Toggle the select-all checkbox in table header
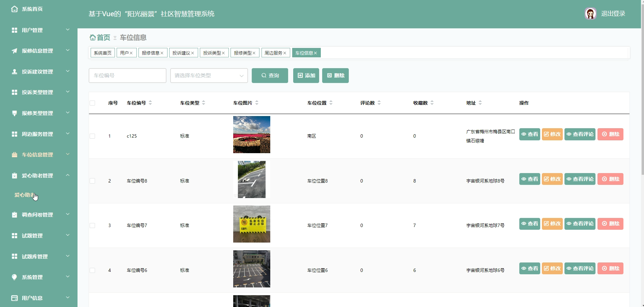This screenshot has height=307, width=644. (92, 103)
